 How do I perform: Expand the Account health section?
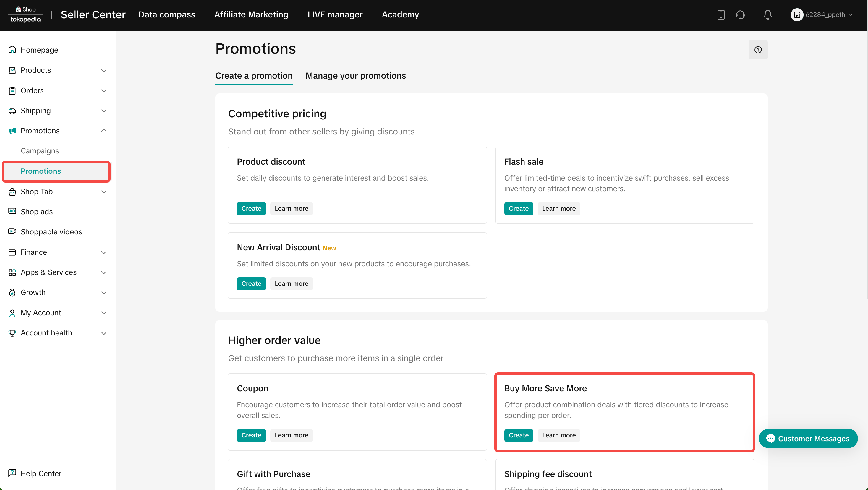[57, 333]
